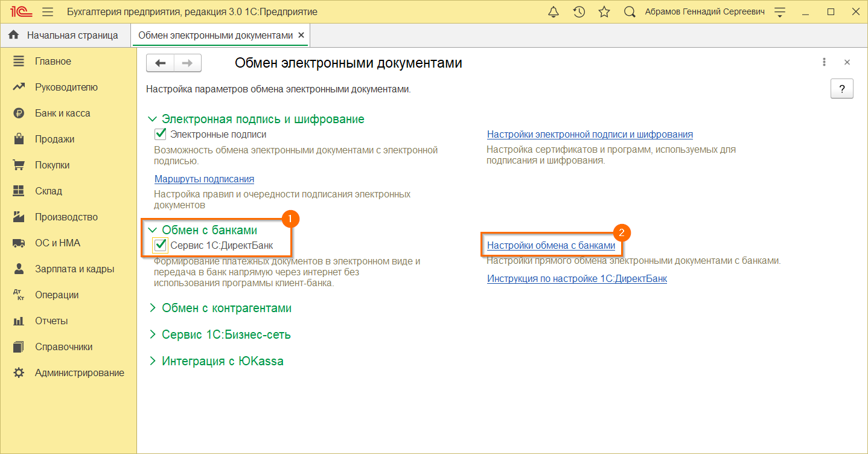Image resolution: width=868 pixels, height=454 pixels.
Task: Open the Маршруты подписания link
Action: click(x=204, y=179)
